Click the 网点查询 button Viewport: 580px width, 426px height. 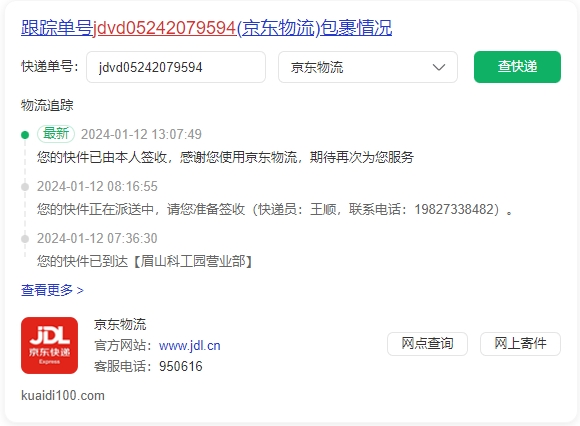pyautogui.click(x=427, y=344)
